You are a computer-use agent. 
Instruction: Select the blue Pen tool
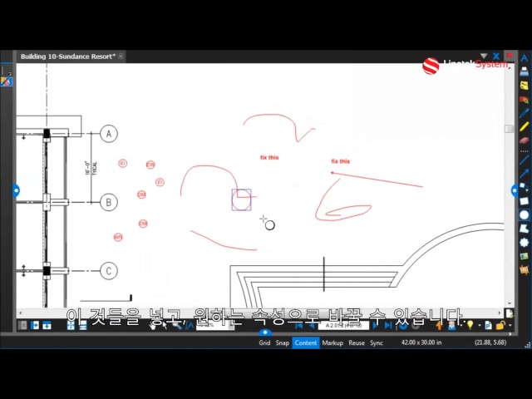point(525,113)
